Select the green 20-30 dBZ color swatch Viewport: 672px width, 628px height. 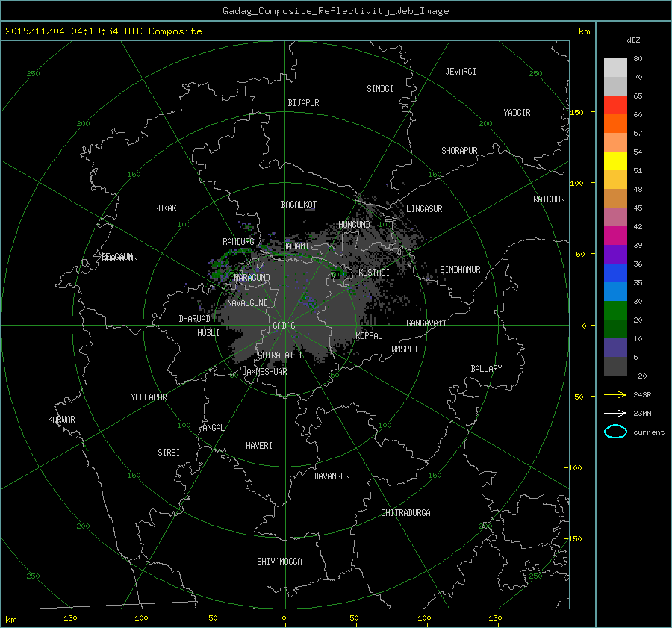click(615, 311)
